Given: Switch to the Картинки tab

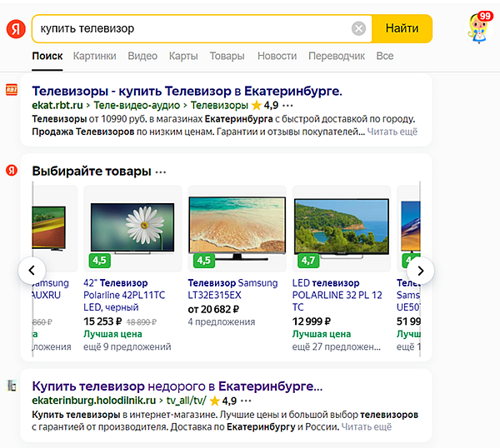Looking at the screenshot, I should 95,56.
